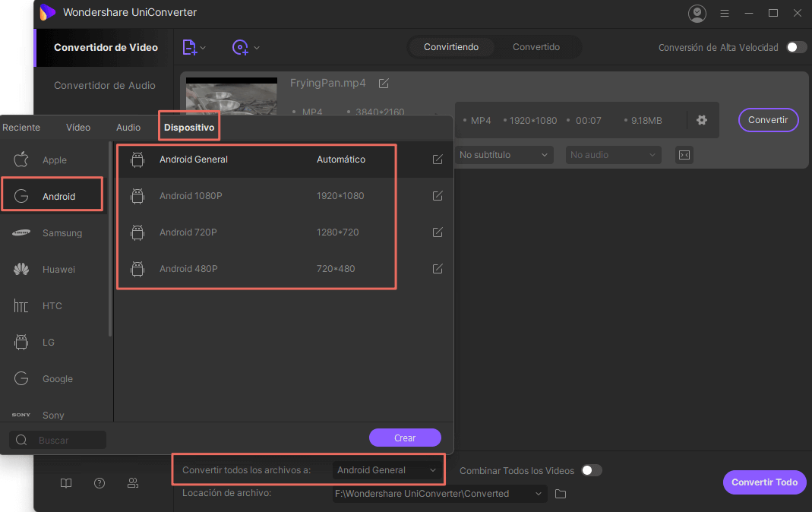This screenshot has width=812, height=512.
Task: Select Huawei device category
Action: tap(54, 269)
